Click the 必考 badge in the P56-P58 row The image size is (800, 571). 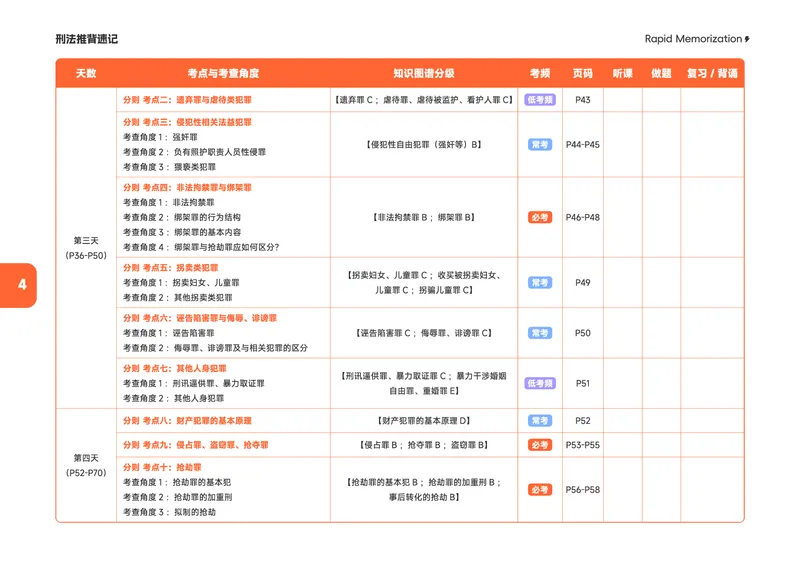point(540,490)
